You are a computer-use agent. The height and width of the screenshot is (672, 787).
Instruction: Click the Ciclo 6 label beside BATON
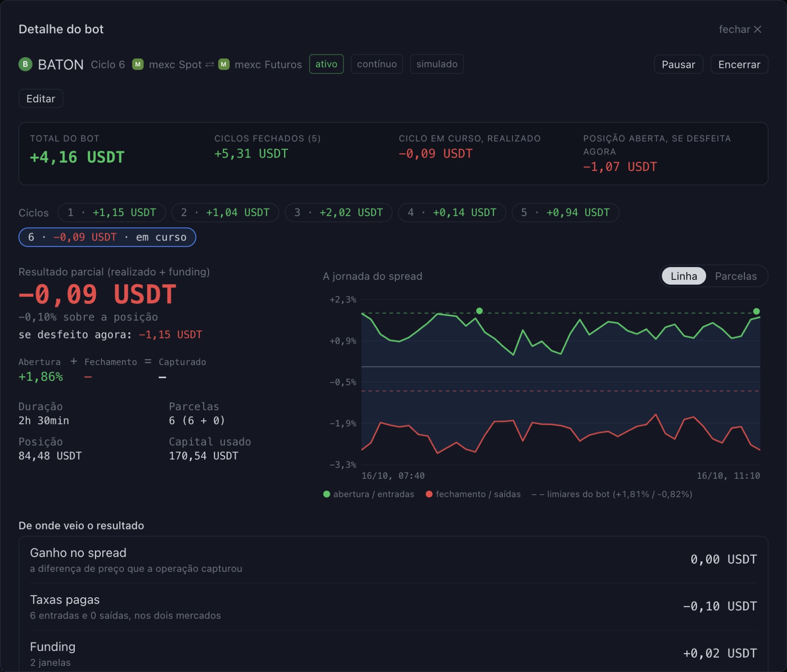pos(108,64)
